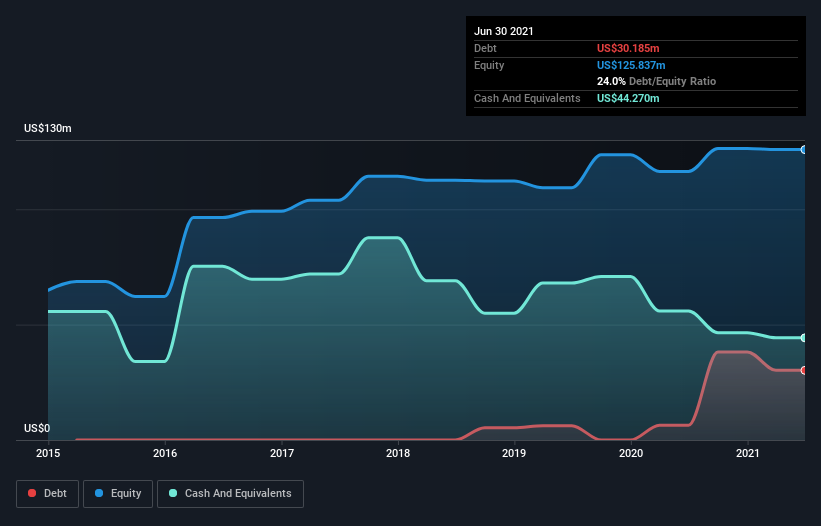Click the Debt label in tooltip
The image size is (821, 526).
click(x=485, y=48)
